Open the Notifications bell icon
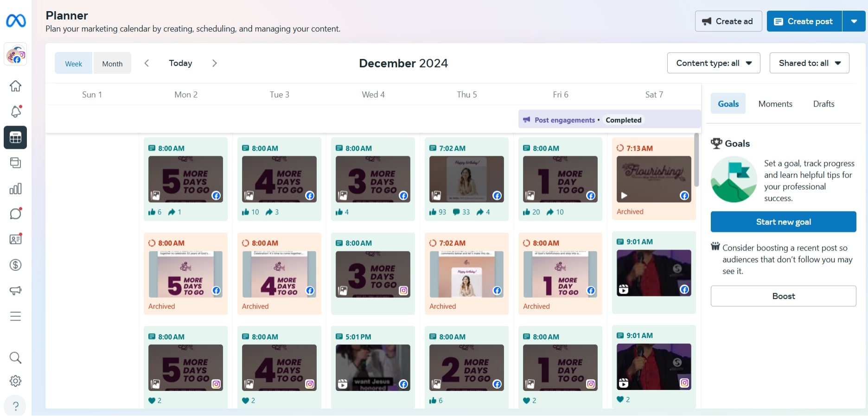The height and width of the screenshot is (416, 868). click(x=15, y=111)
